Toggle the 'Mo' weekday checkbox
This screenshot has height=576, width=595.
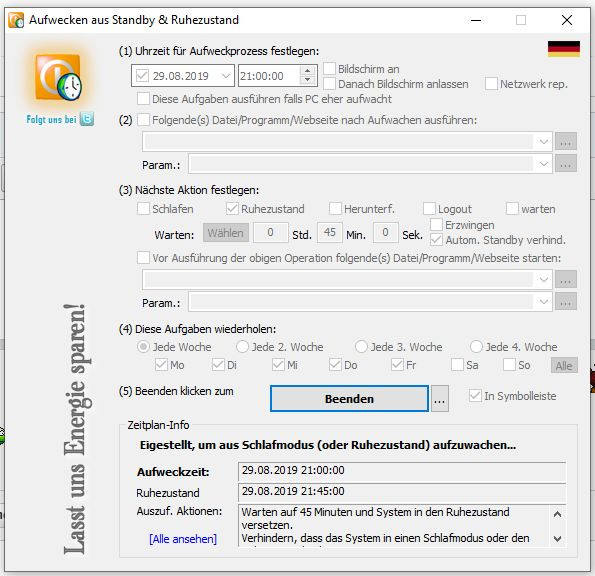point(161,365)
